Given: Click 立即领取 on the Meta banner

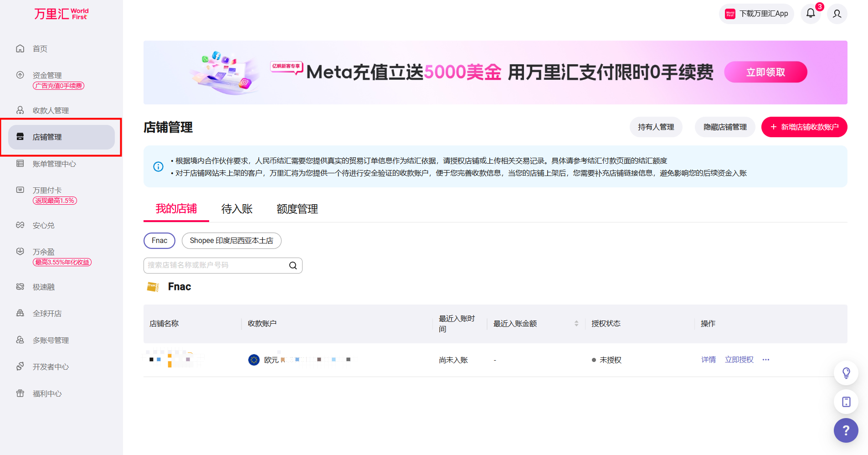Looking at the screenshot, I should coord(765,72).
